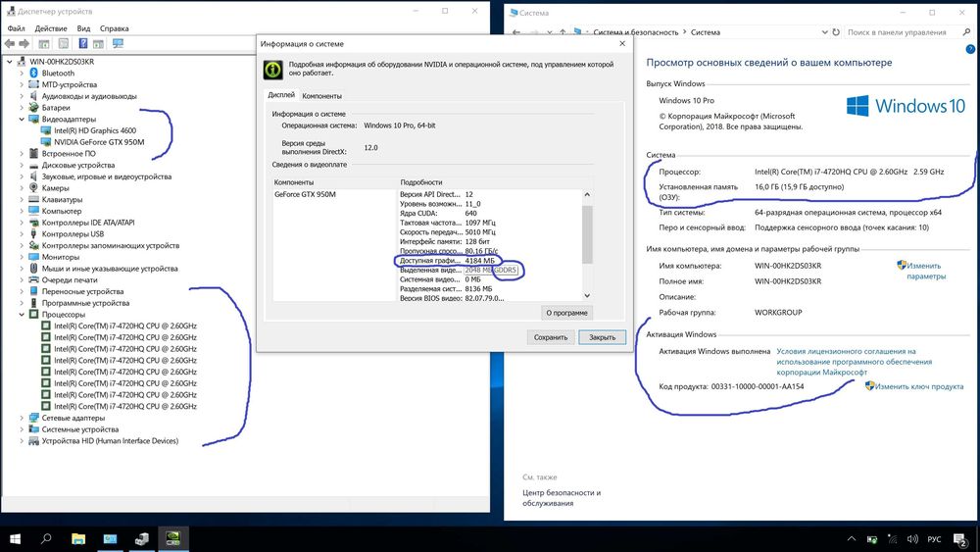980x552 pixels.
Task: Switch to the Компоненты tab
Action: 321,96
